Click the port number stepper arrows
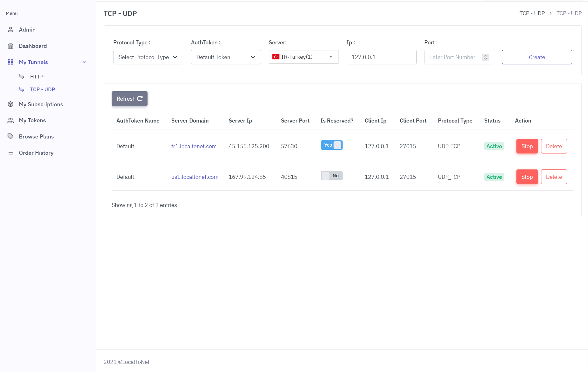 (485, 57)
